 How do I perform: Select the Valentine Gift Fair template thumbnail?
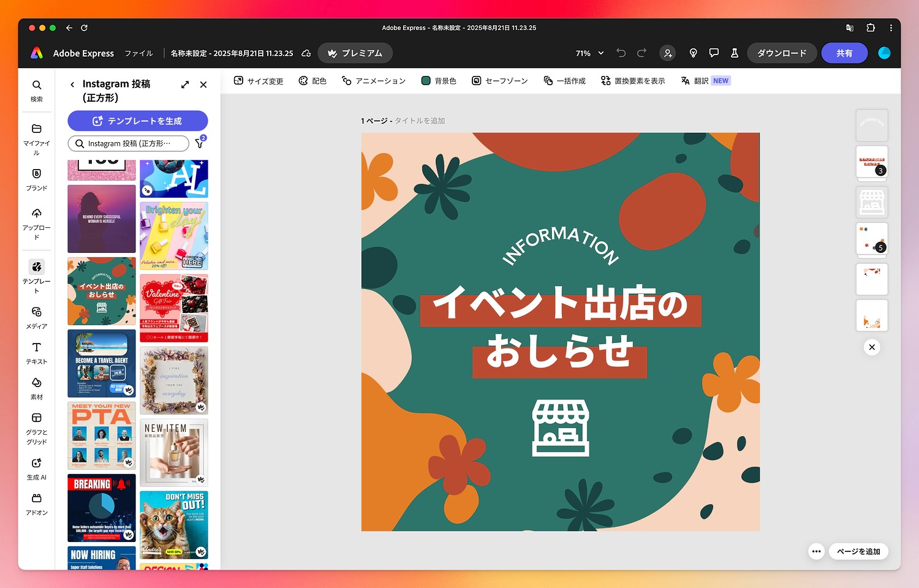click(x=174, y=308)
